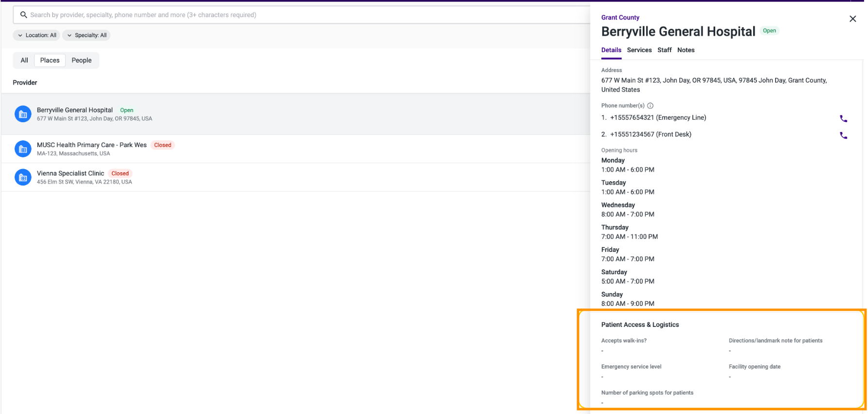Click the Vienna Specialist Clinic building icon

tap(23, 177)
